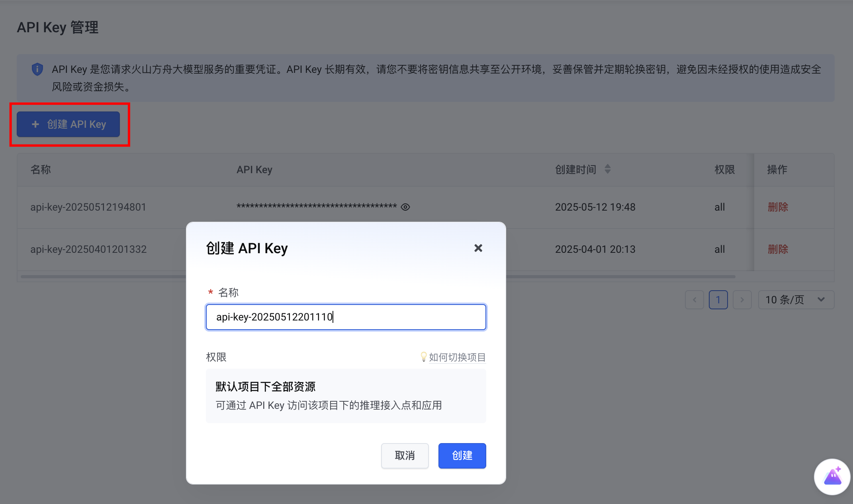853x504 pixels.
Task: Click the 取消 cancel button
Action: [405, 455]
